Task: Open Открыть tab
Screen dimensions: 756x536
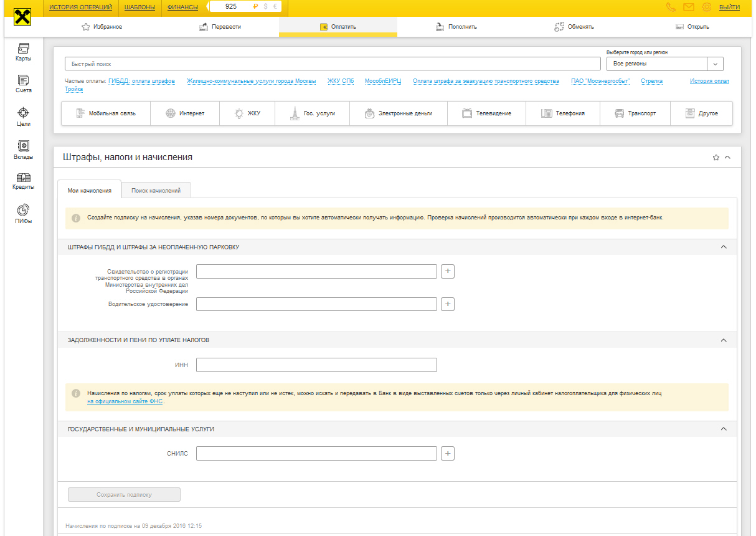Action: click(692, 27)
